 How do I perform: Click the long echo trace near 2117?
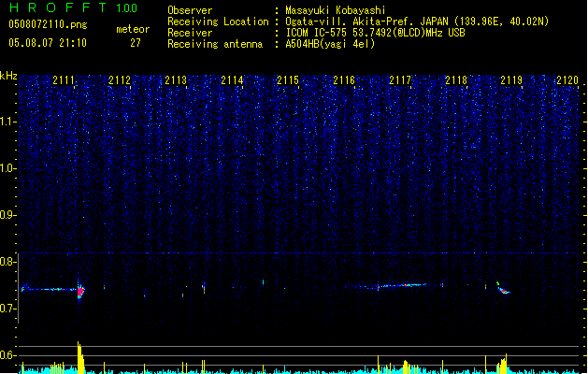(401, 286)
